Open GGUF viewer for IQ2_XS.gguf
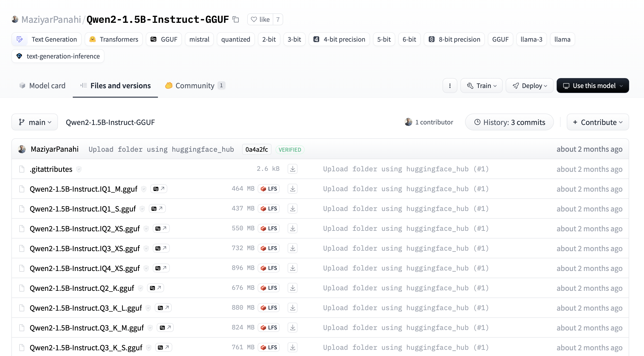The image size is (644, 356). click(x=161, y=228)
